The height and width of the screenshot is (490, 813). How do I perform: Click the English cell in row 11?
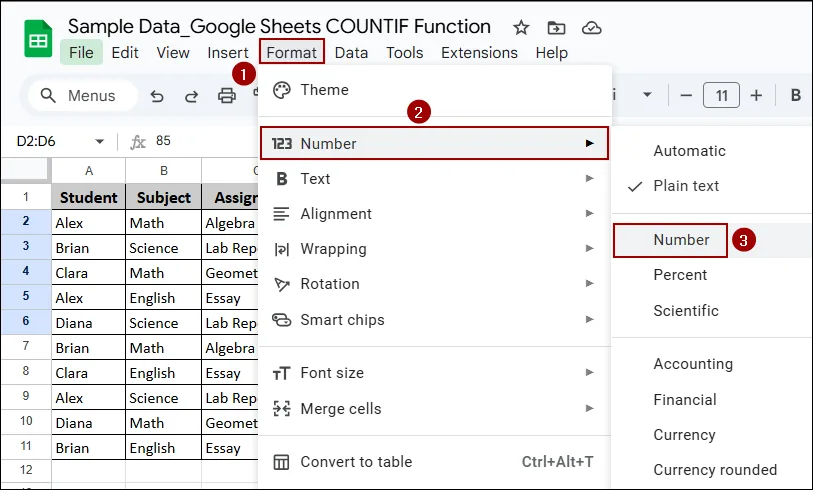[x=163, y=447]
